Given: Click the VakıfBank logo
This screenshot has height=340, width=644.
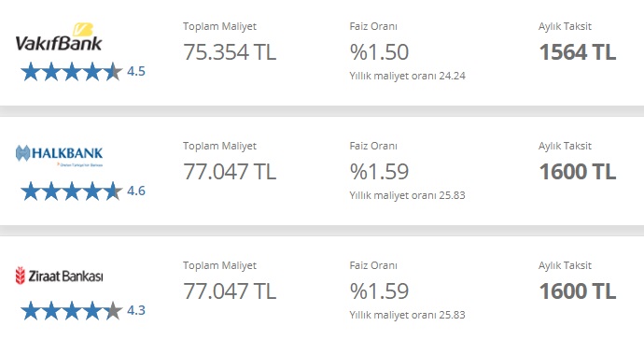Looking at the screenshot, I should point(58,37).
